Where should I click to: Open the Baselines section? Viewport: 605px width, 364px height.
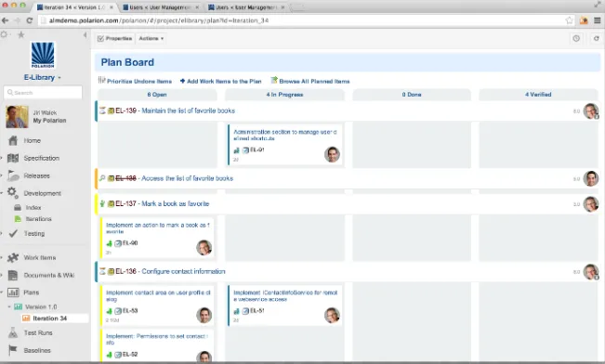[37, 350]
